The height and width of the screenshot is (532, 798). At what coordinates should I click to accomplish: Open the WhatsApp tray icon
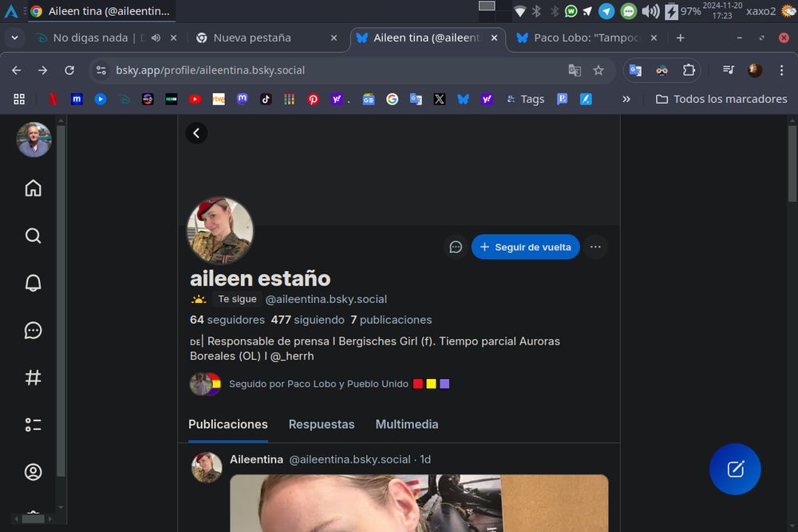pyautogui.click(x=571, y=10)
